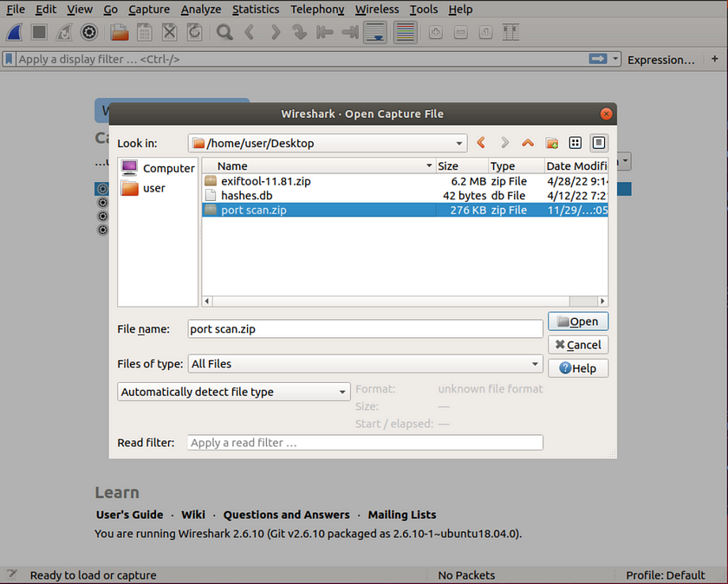Open the Statistics menu

point(256,10)
